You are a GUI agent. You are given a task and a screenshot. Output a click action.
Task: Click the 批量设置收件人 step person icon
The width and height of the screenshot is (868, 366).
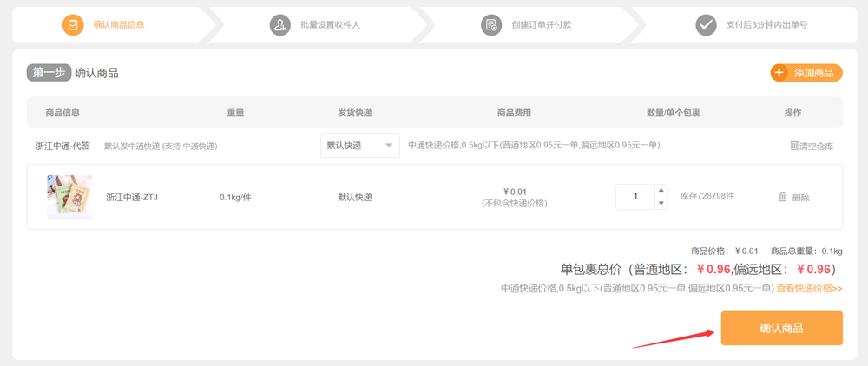coord(279,25)
